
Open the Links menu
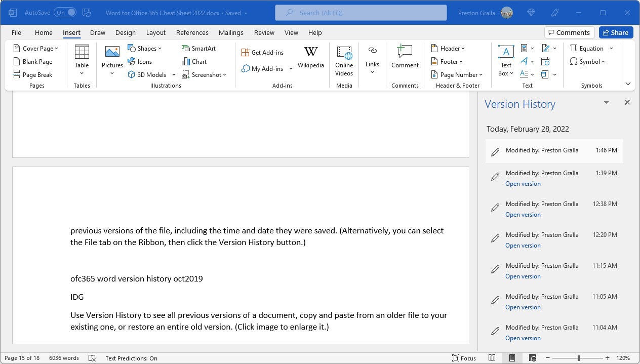click(x=372, y=60)
